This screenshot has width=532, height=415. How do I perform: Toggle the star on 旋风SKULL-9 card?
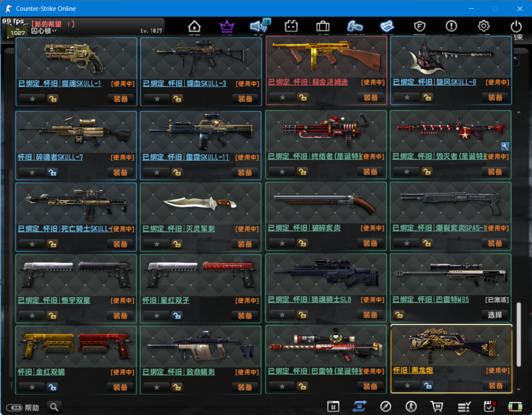pyautogui.click(x=407, y=97)
